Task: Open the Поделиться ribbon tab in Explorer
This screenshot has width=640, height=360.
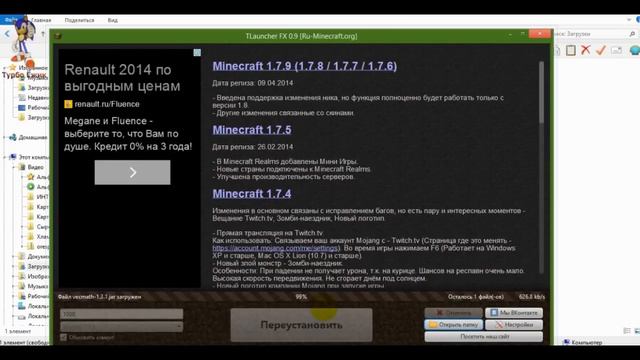Action: click(x=79, y=20)
